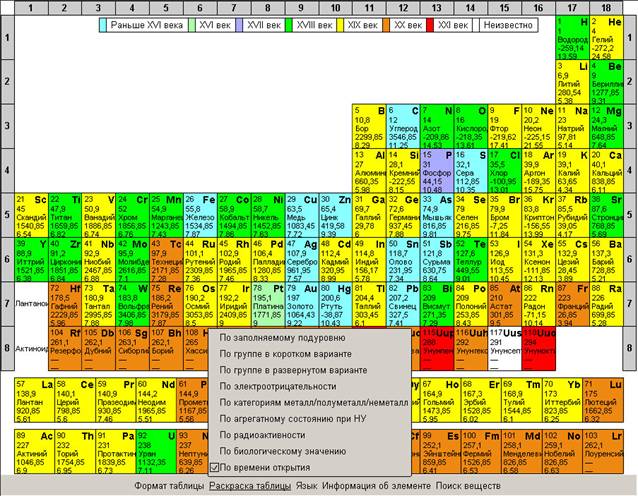Select the Ytterbium (Yb) cell
638x496 pixels.
[562, 400]
